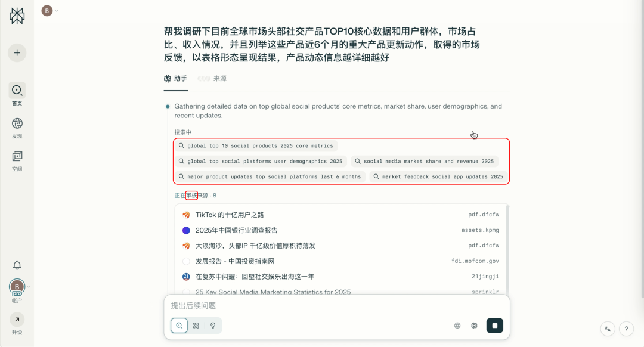Select the search mode toggle
Screen dimensions: 644x347
click(x=179, y=326)
